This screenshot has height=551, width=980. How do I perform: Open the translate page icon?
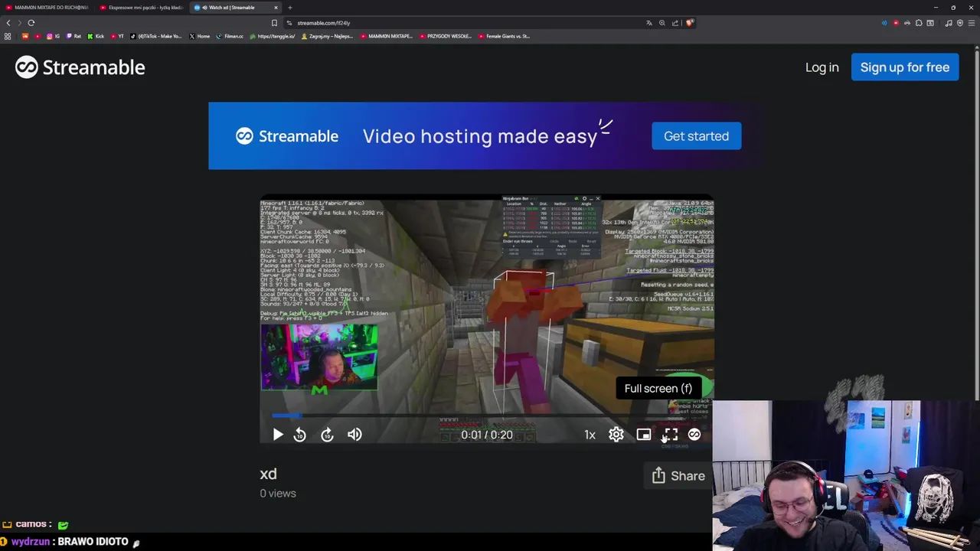(x=649, y=23)
